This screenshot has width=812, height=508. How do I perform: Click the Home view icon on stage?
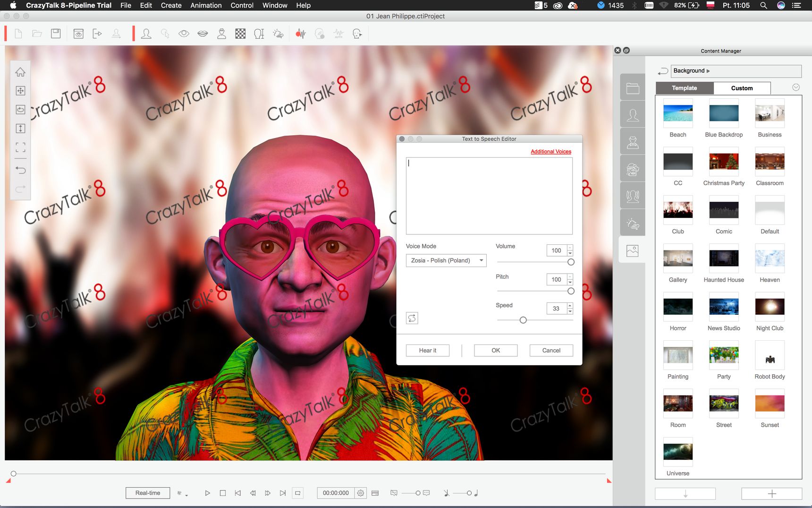tap(20, 72)
